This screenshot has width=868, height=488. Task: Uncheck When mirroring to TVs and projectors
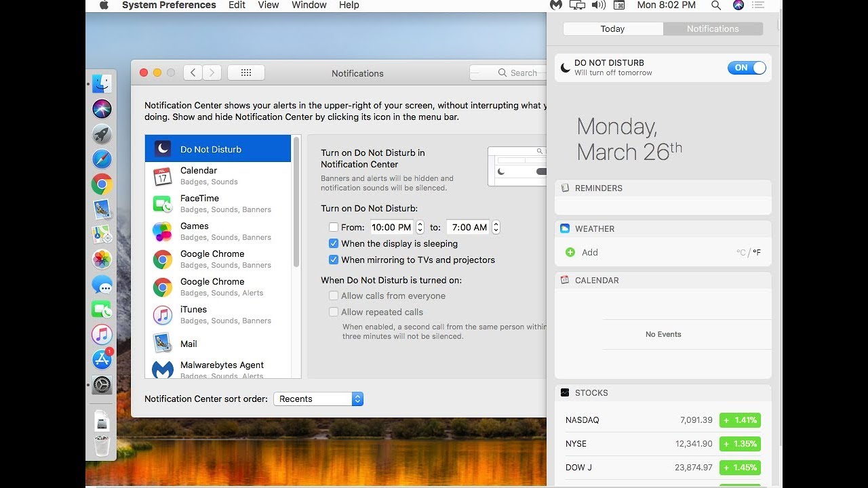click(x=334, y=260)
